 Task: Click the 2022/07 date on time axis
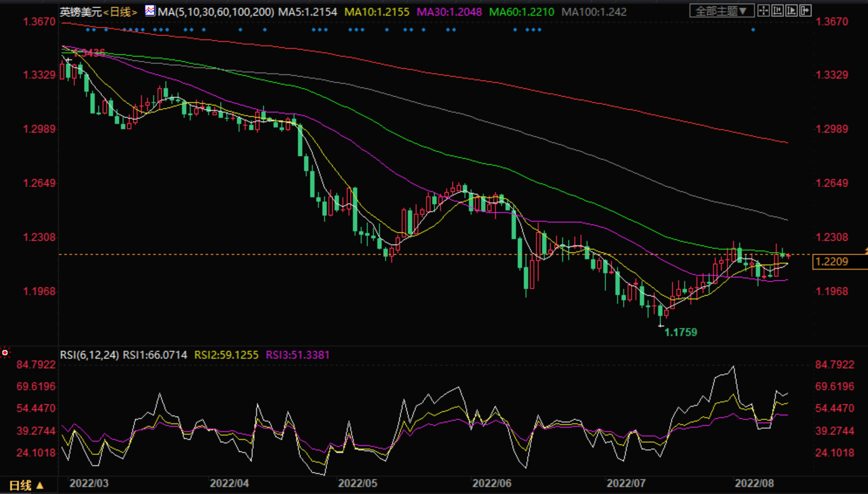pyautogui.click(x=626, y=484)
